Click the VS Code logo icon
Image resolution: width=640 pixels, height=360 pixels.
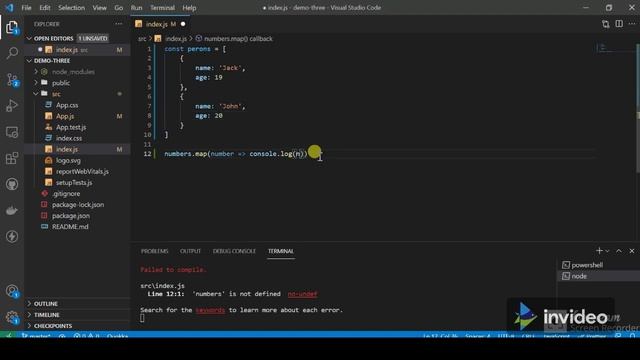(x=9, y=7)
